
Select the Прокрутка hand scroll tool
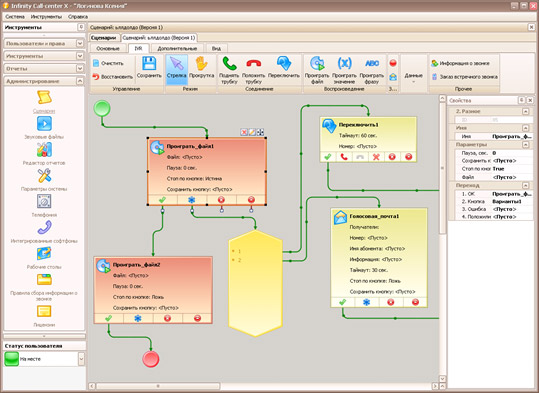(201, 68)
